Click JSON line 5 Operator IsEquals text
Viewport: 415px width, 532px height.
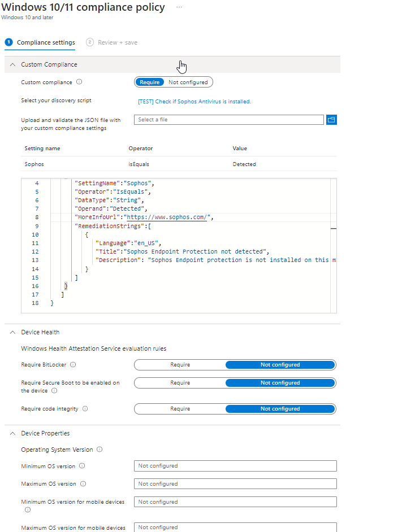[x=113, y=191]
